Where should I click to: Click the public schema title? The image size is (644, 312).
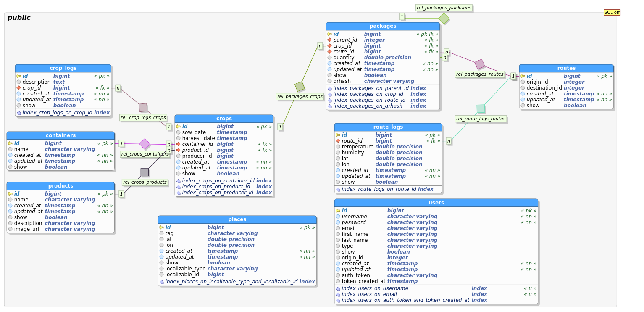coord(19,18)
